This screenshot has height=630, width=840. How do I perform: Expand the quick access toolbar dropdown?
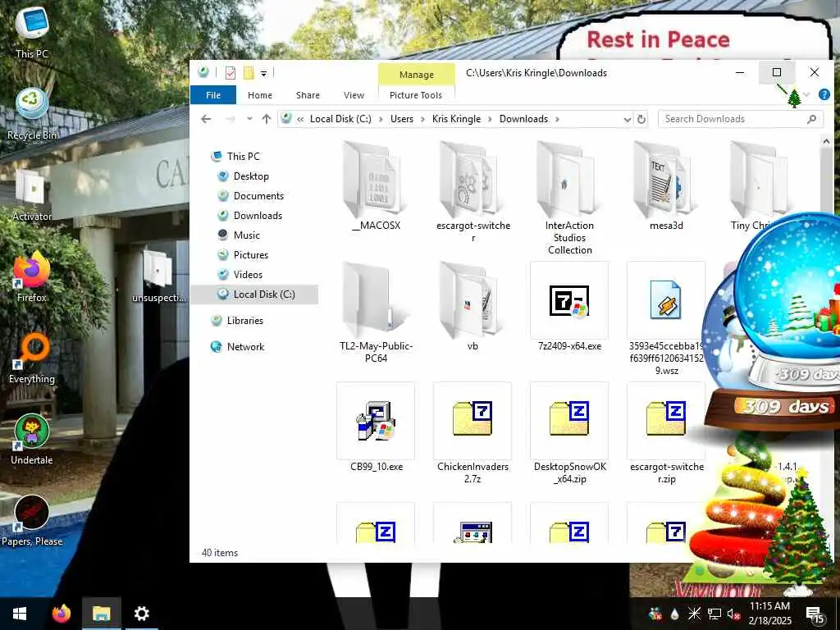tap(263, 73)
